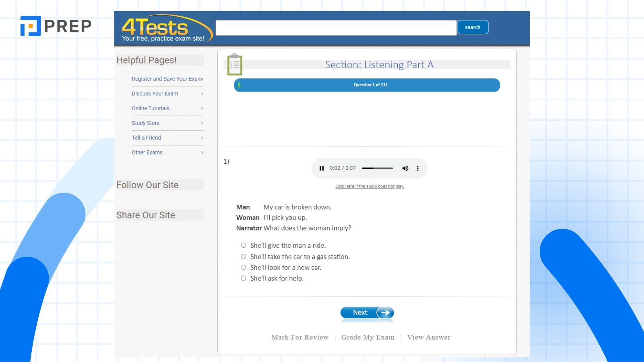Click the 'Share Our Site' heading
The image size is (644, 362).
pos(146,215)
